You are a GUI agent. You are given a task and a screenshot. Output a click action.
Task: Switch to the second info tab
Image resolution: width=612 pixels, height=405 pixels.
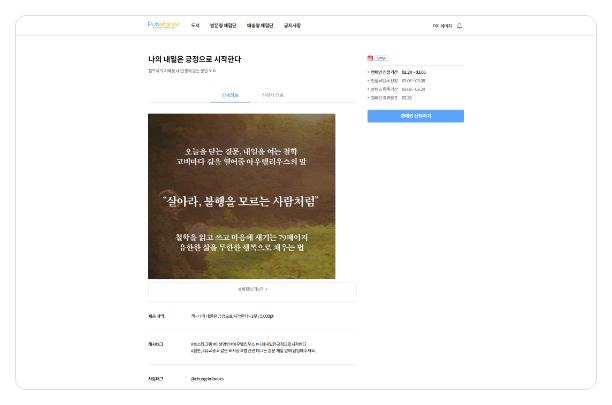(x=272, y=95)
